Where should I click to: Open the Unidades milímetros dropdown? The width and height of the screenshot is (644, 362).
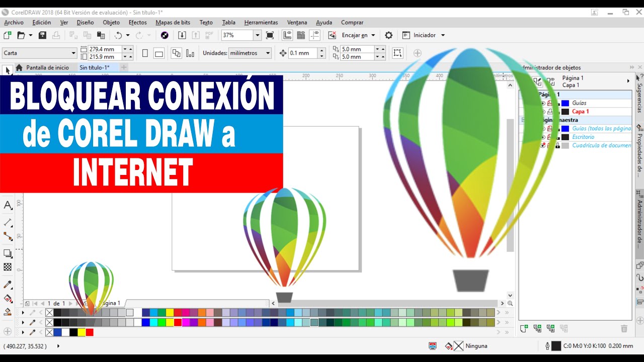point(268,53)
